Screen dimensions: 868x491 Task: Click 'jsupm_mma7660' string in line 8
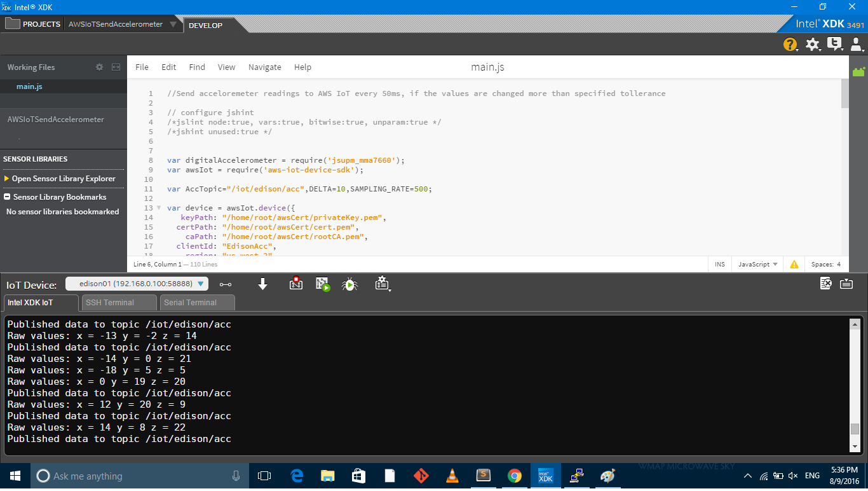[361, 160]
